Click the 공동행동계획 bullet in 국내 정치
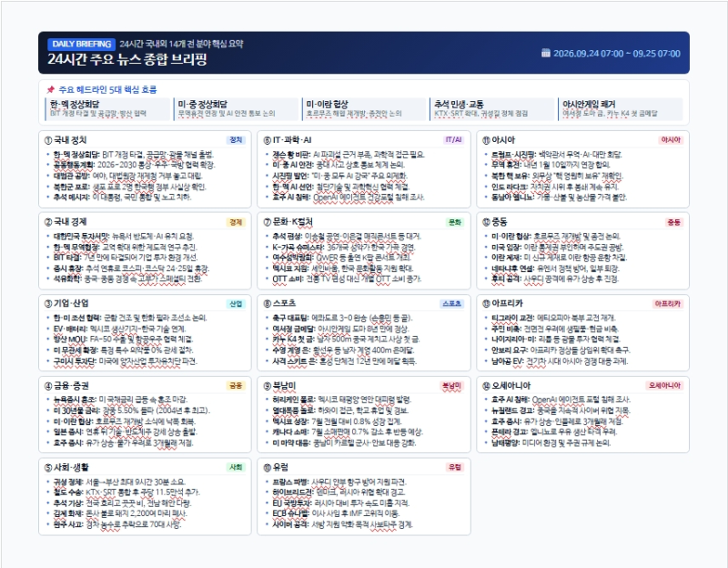728x568 pixels. (x=134, y=165)
